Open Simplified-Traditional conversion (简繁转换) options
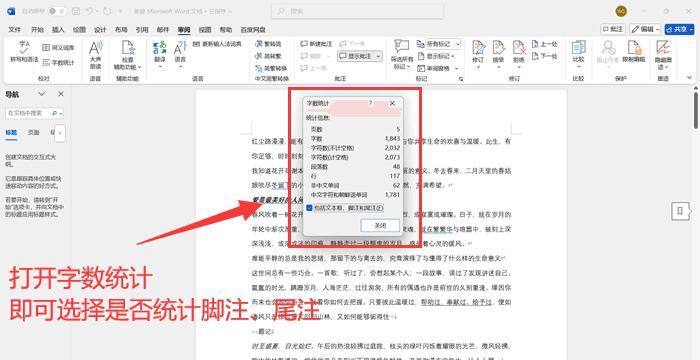 271,68
